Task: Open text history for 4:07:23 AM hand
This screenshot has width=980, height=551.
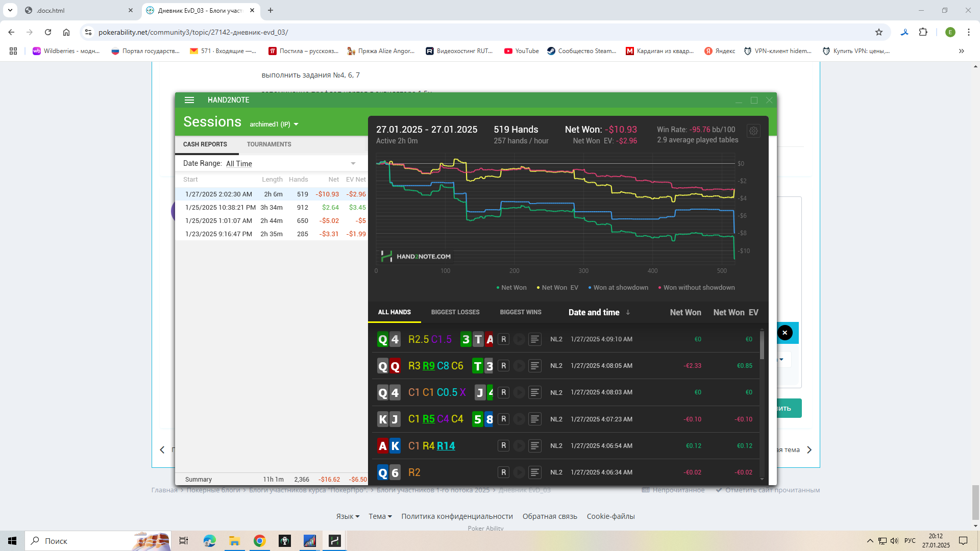Action: (x=534, y=419)
